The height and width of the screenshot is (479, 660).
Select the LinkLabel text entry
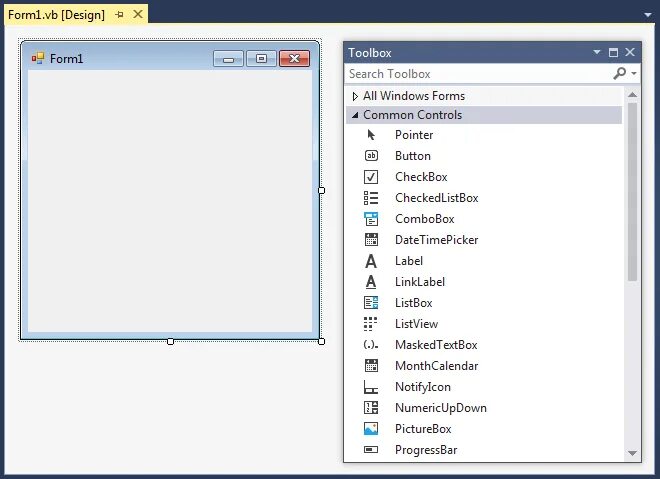click(x=420, y=282)
